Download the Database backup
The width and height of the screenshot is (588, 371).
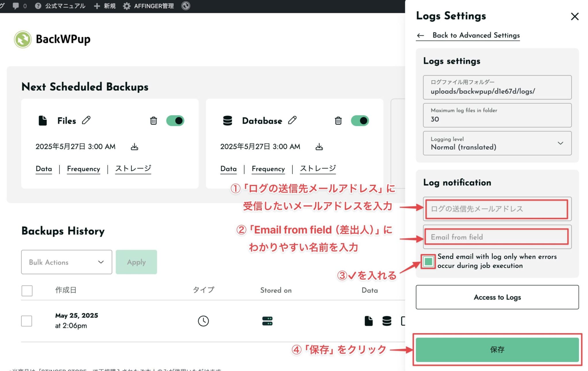[x=319, y=147]
